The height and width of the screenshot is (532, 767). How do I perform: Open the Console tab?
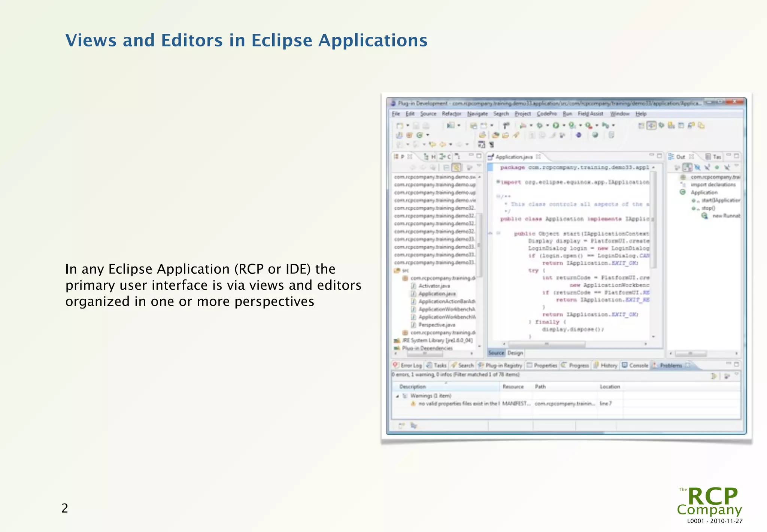tap(635, 365)
